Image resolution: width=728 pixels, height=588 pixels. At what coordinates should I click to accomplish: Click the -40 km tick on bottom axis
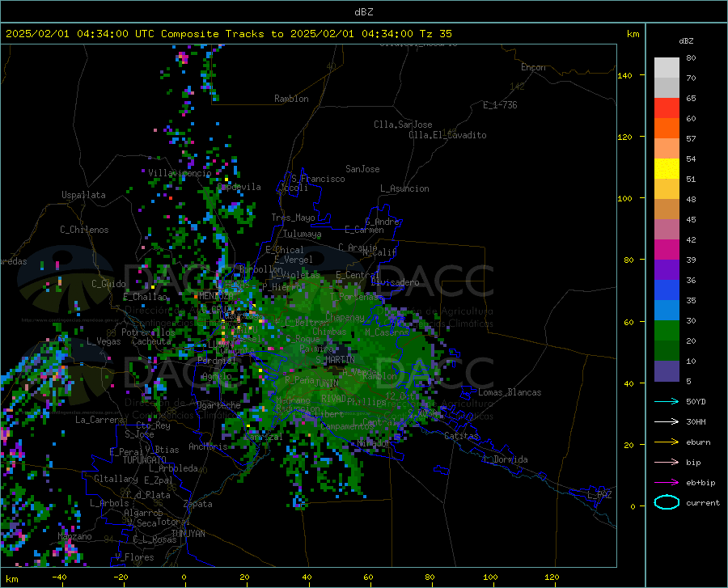tap(59, 577)
